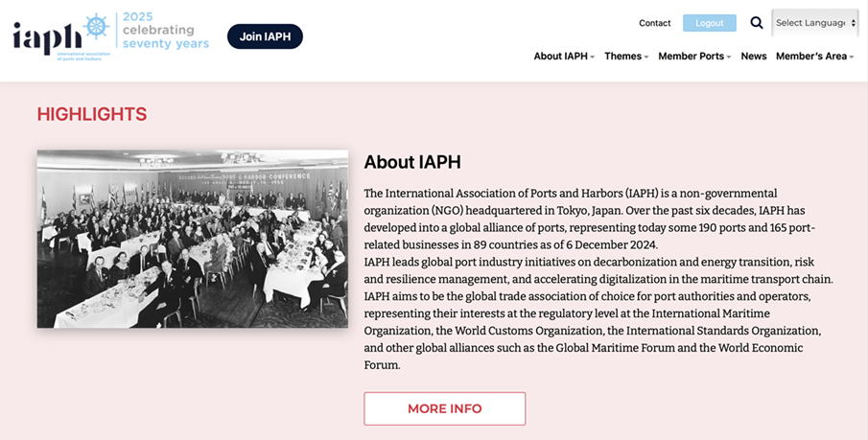Viewport: 868px width, 440px height.
Task: Click the '2025 celebrating seventy years' text
Action: 166,30
